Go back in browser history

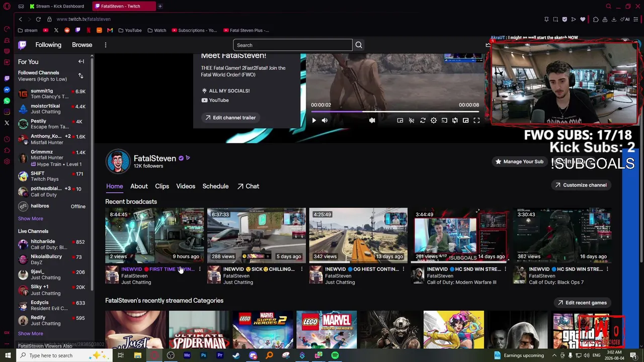20,19
